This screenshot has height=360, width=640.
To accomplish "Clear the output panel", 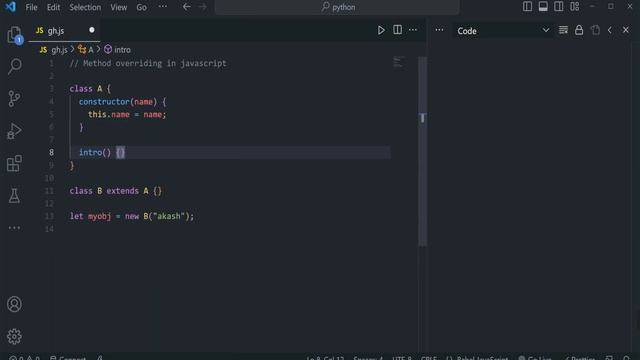I will [563, 30].
